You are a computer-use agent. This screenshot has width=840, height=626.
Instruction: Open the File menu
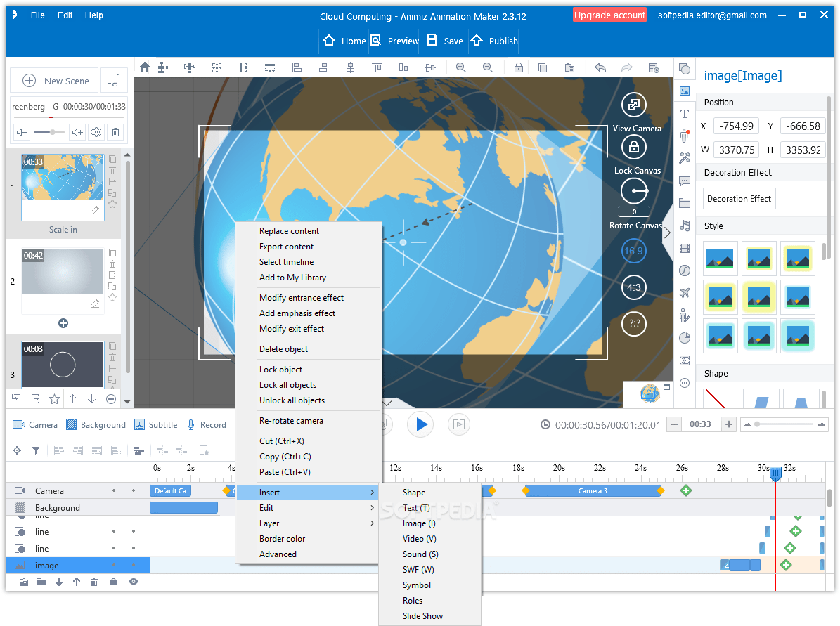[37, 15]
